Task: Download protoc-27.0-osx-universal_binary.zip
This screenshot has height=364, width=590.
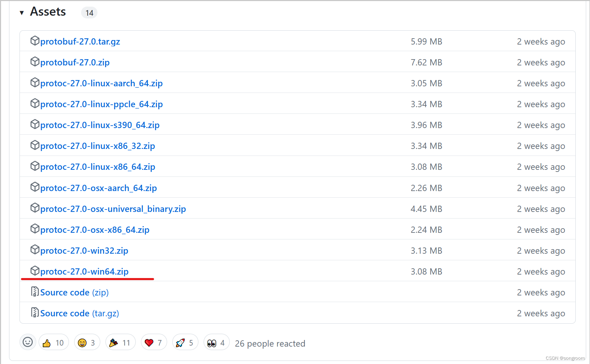Action: [113, 209]
